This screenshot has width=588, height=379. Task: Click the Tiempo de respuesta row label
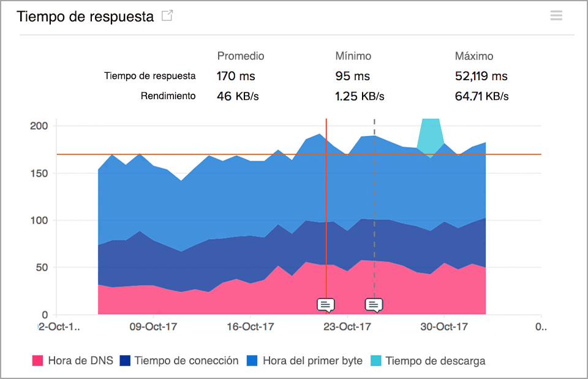click(150, 76)
